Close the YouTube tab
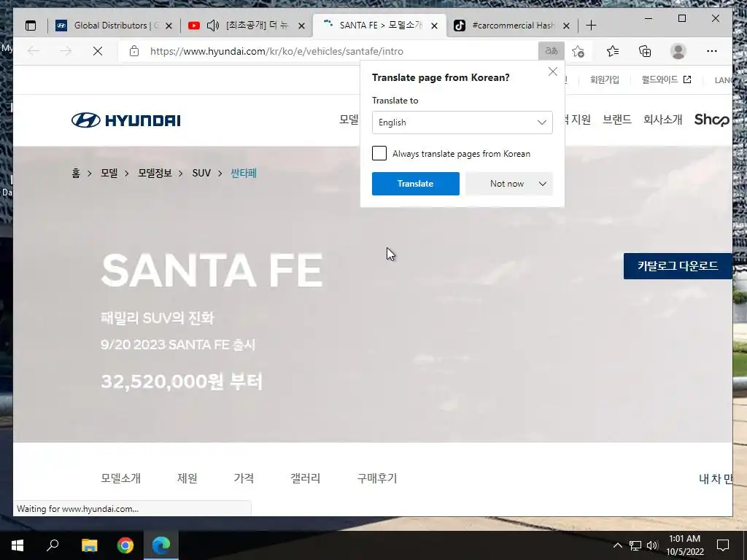747x560 pixels. click(301, 26)
